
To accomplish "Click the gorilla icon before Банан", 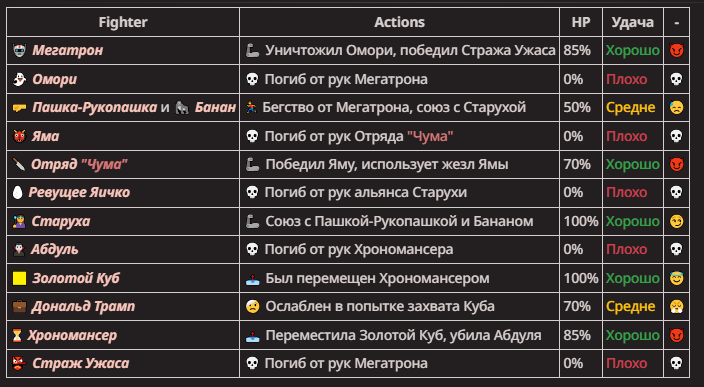I will (x=182, y=108).
